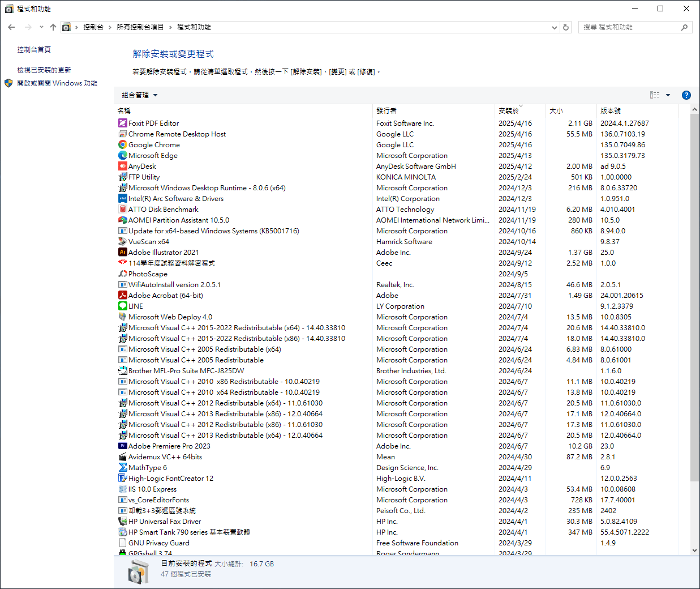Screen dimensions: 700x589
Task: Click the 控制台 breadcrumb
Action: click(93, 27)
